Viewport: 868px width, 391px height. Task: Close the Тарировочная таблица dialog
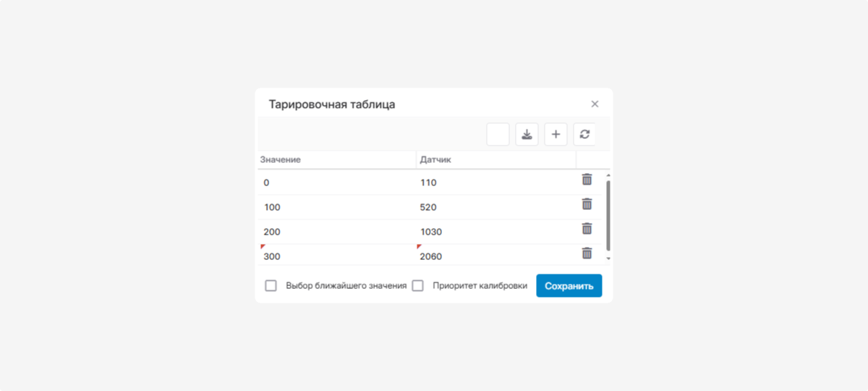[x=595, y=104]
